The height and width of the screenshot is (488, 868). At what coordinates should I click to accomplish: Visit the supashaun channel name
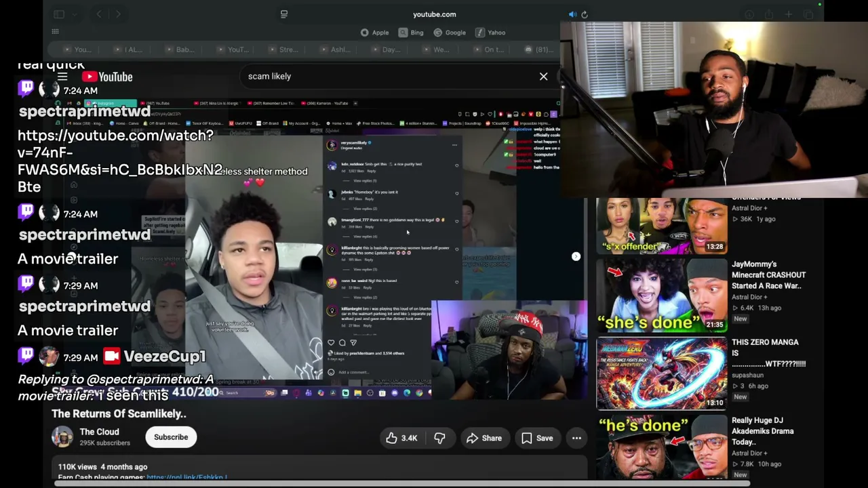point(747,375)
